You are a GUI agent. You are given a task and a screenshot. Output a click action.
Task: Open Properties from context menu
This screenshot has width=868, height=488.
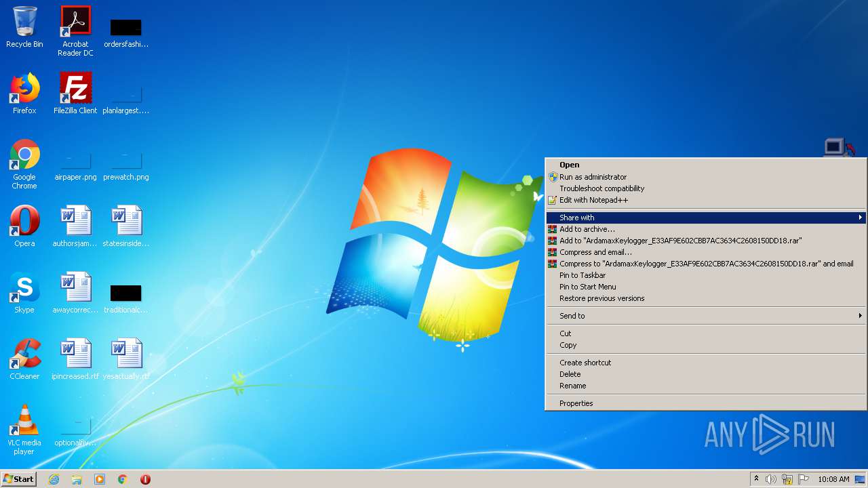[x=706, y=403]
